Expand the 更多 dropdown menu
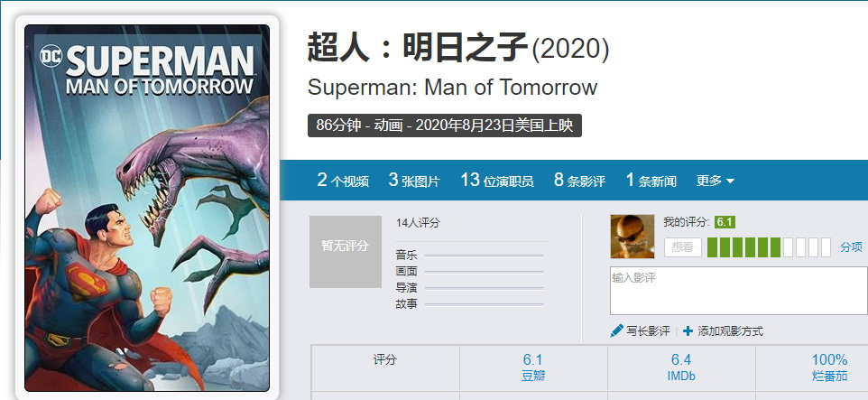 (x=716, y=181)
